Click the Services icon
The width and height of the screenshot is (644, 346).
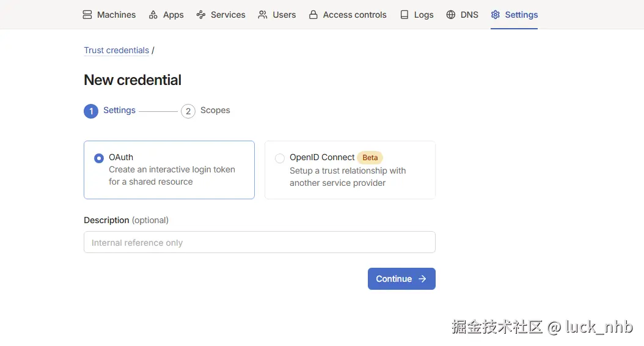click(x=201, y=15)
